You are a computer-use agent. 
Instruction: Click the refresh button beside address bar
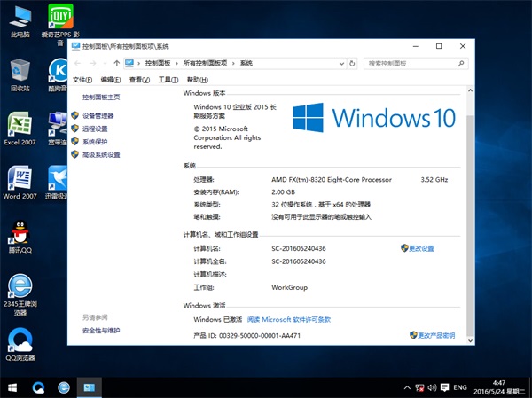pyautogui.click(x=355, y=63)
